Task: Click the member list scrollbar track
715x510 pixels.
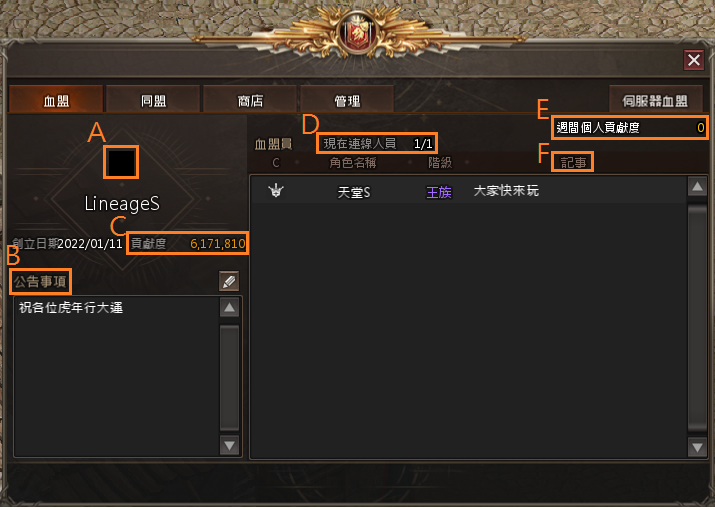Action: coord(697,317)
